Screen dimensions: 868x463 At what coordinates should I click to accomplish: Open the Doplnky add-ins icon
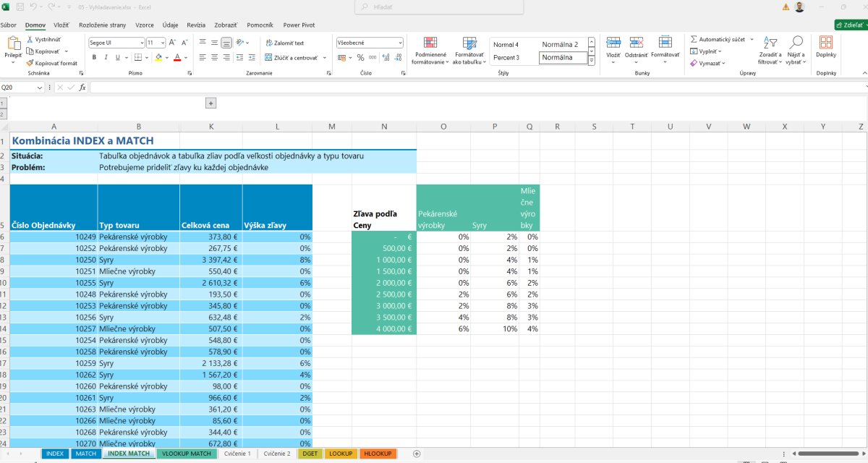825,46
